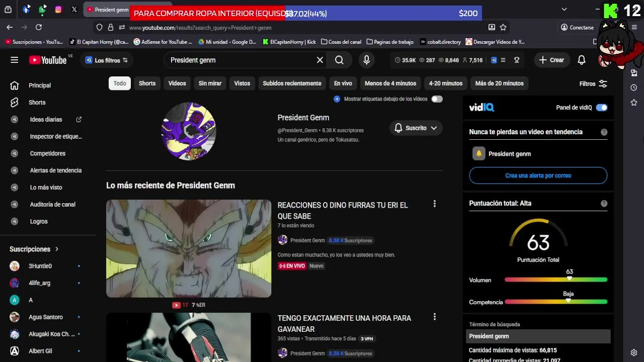Select the Shorts filter chip
The width and height of the screenshot is (644, 362).
pyautogui.click(x=147, y=83)
